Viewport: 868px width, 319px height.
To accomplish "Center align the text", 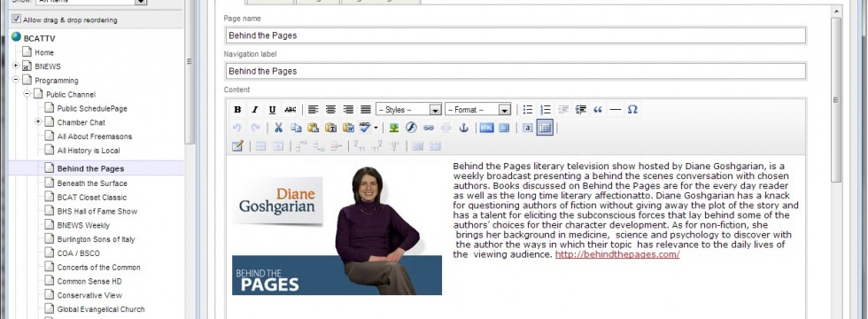I will [x=330, y=110].
